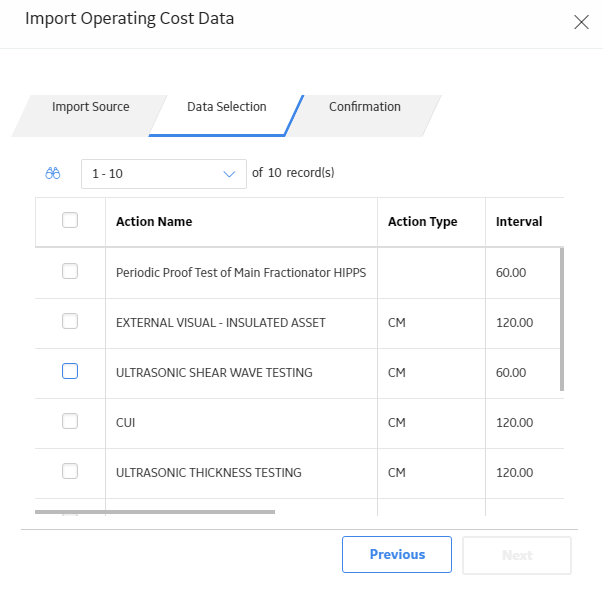Select the EXTERNAL VISUAL - INSULATED ASSET checkbox
Viewport: 603px width, 597px height.
[x=70, y=321]
